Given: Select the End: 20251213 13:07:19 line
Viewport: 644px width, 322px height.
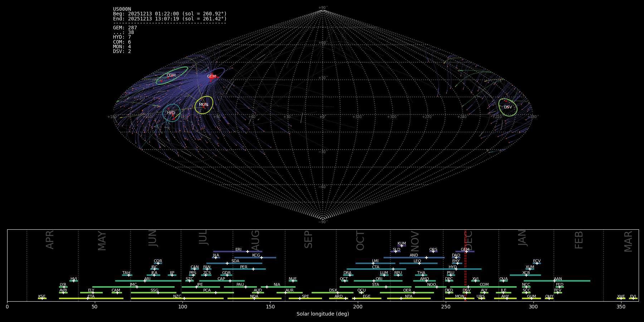Looking at the screenshot, I should point(170,19).
